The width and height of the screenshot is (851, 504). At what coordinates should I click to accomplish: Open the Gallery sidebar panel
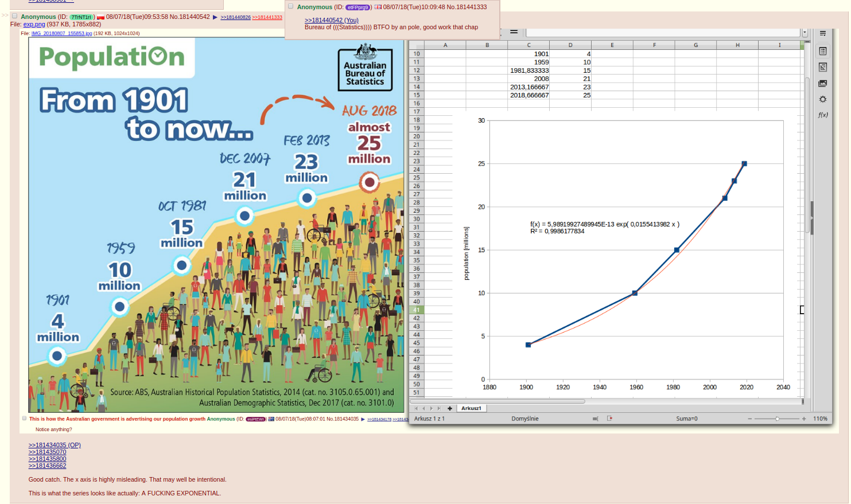(x=823, y=83)
